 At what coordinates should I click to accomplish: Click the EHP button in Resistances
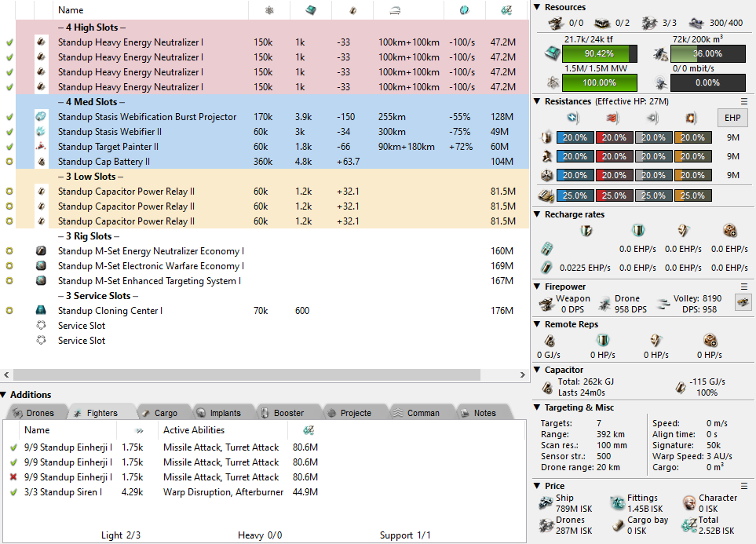click(732, 118)
